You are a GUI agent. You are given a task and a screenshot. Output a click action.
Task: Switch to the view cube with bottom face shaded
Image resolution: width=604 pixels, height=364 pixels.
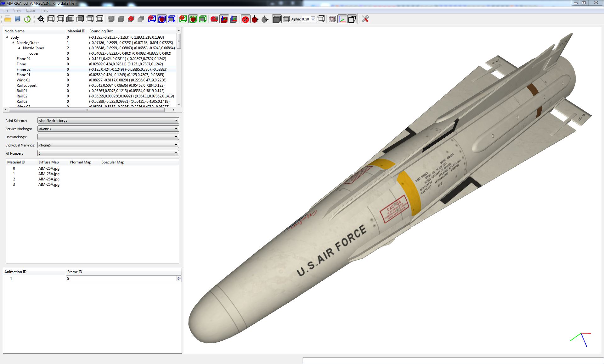pyautogui.click(x=99, y=19)
